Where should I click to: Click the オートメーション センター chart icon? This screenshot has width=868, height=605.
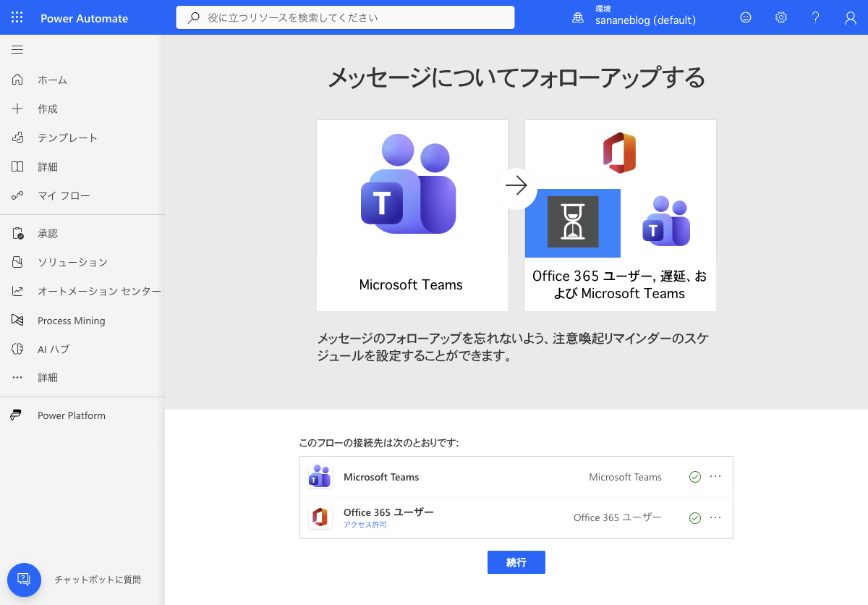point(17,291)
